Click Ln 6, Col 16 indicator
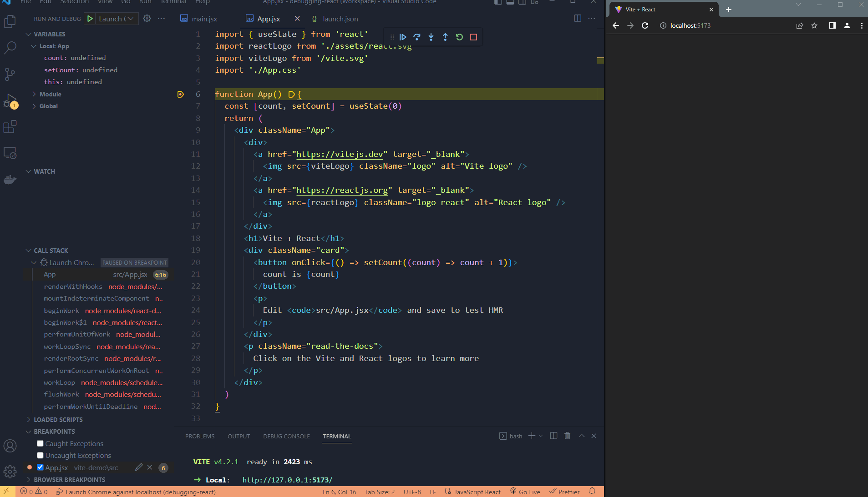The width and height of the screenshot is (868, 497). [x=340, y=492]
